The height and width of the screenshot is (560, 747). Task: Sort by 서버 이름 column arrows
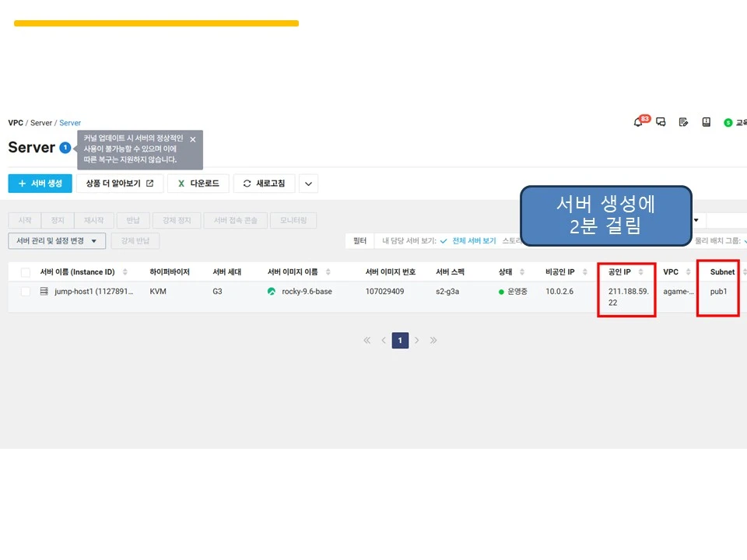point(124,272)
